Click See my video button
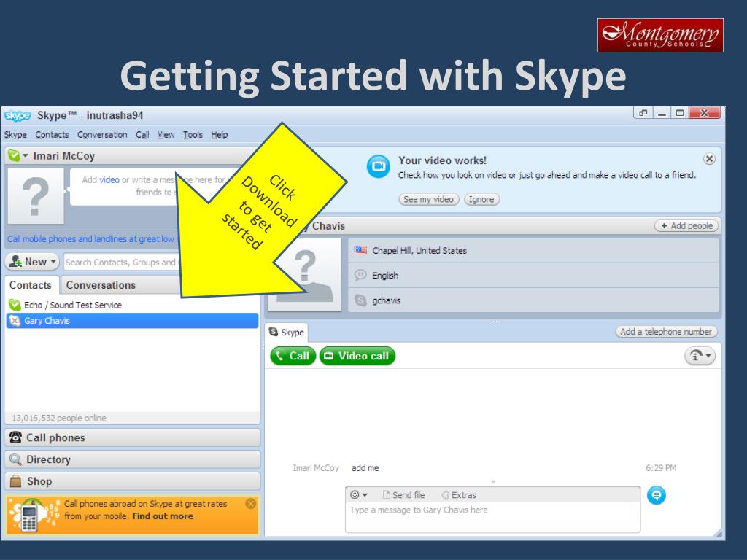Image resolution: width=747 pixels, height=560 pixels. click(x=428, y=199)
